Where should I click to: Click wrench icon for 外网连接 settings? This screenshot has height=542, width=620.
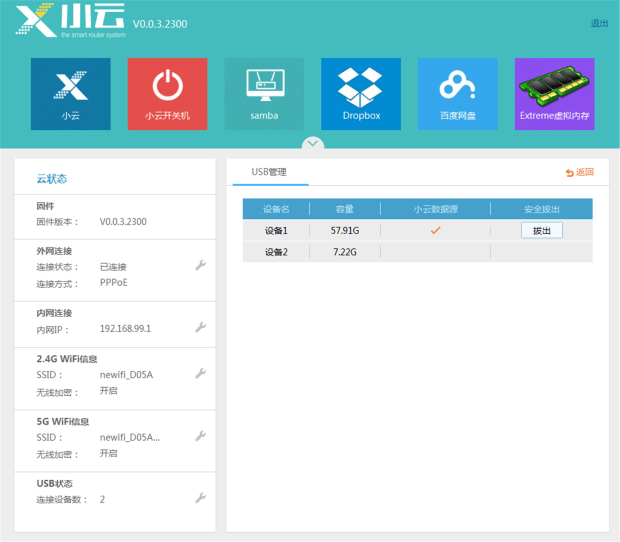200,265
